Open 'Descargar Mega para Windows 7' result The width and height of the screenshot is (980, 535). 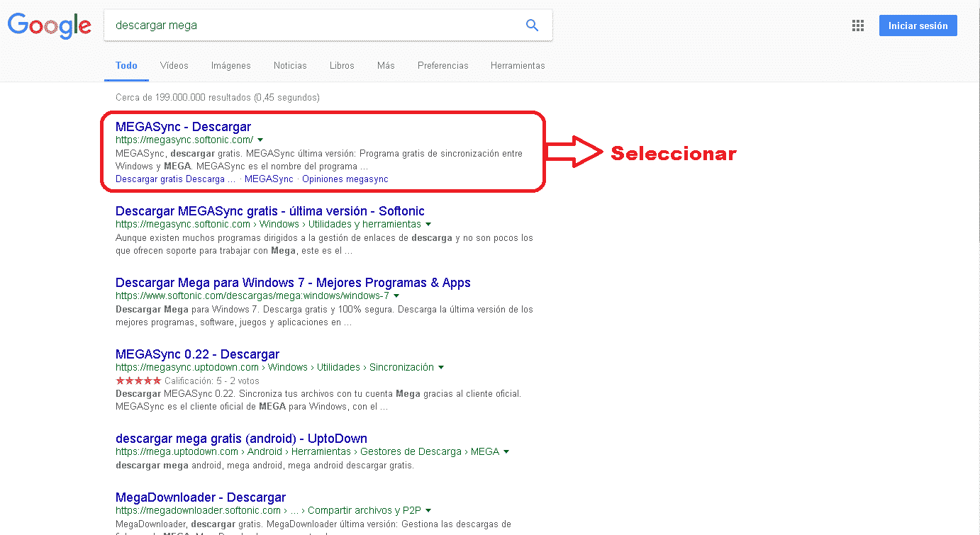[293, 283]
